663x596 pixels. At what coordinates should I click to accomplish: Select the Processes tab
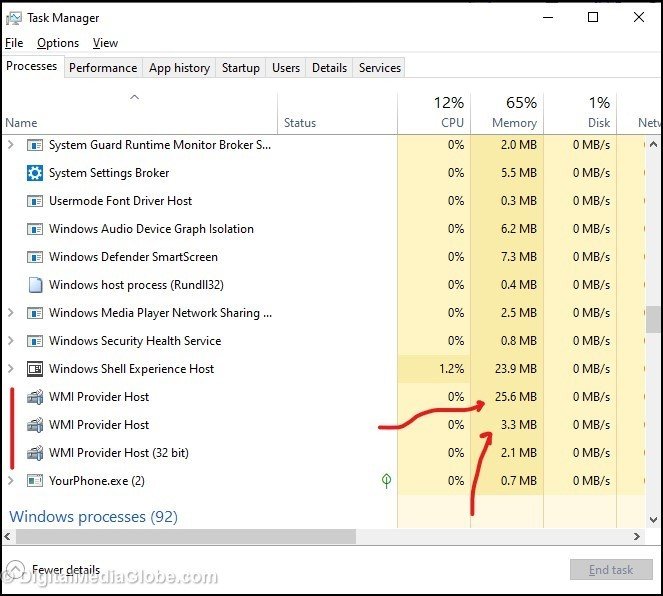tap(32, 66)
